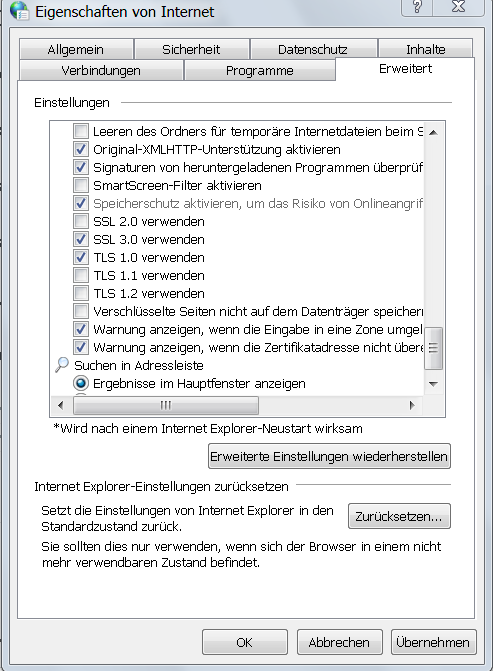Open the Datenschutz tab

tap(313, 49)
